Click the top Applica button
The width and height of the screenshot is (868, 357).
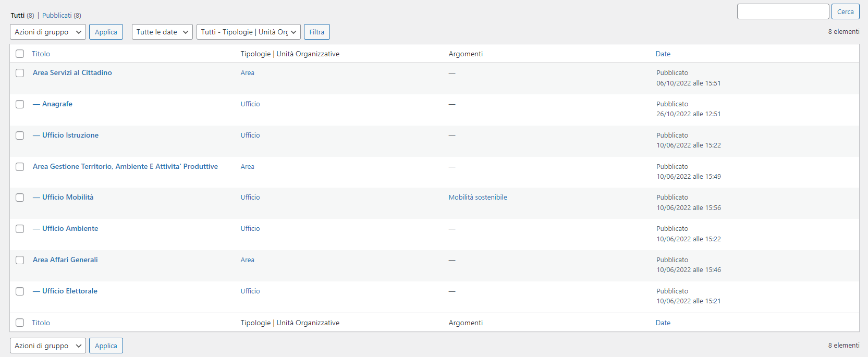tap(106, 32)
